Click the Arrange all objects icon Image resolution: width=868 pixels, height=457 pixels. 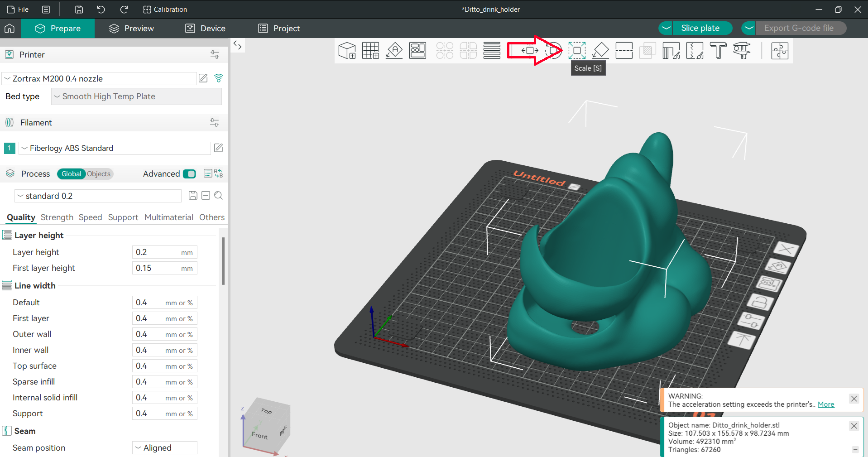click(x=417, y=50)
